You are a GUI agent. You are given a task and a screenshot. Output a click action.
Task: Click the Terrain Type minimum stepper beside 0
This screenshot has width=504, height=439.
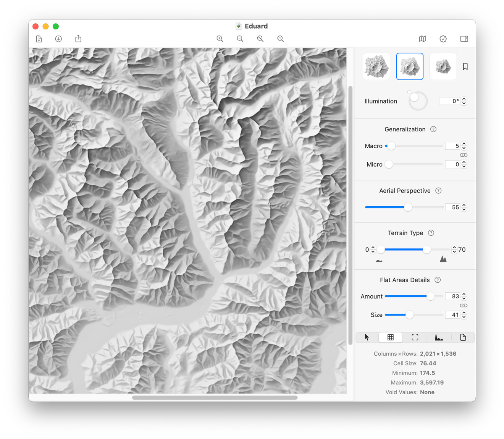tap(373, 249)
